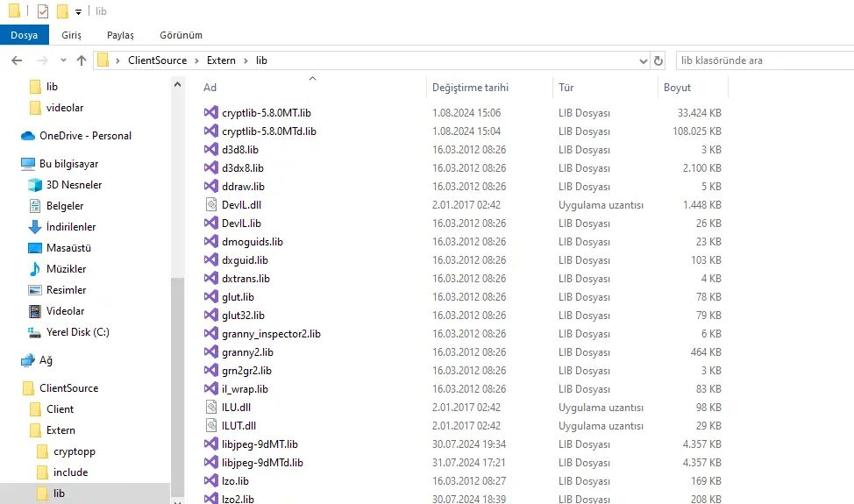Select Ağ network in navigation pane
The width and height of the screenshot is (854, 504).
click(x=46, y=360)
